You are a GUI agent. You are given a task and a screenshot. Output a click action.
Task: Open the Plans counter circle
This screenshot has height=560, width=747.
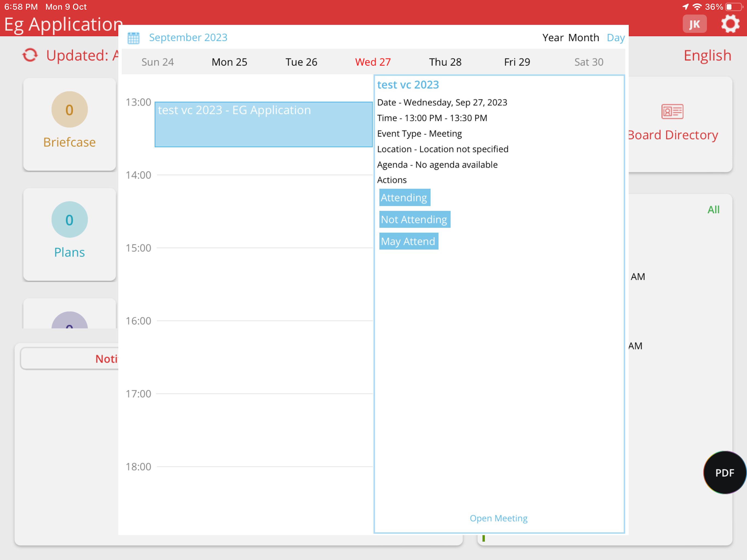69,220
